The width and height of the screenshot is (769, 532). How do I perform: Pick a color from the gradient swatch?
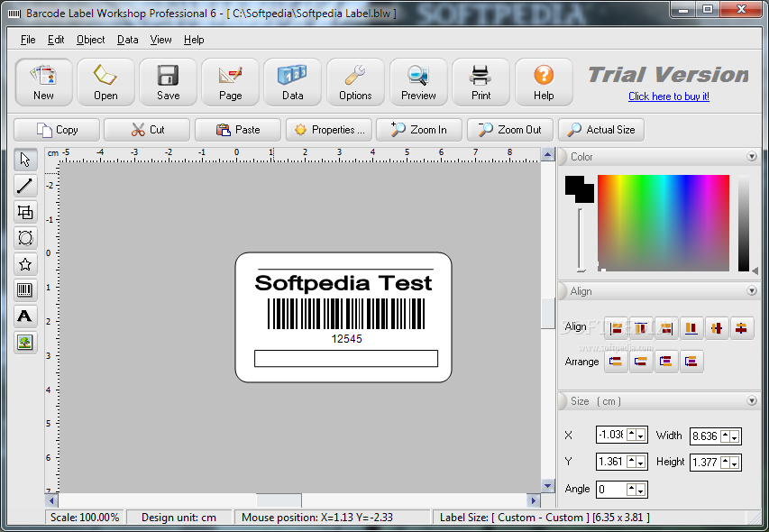[663, 221]
